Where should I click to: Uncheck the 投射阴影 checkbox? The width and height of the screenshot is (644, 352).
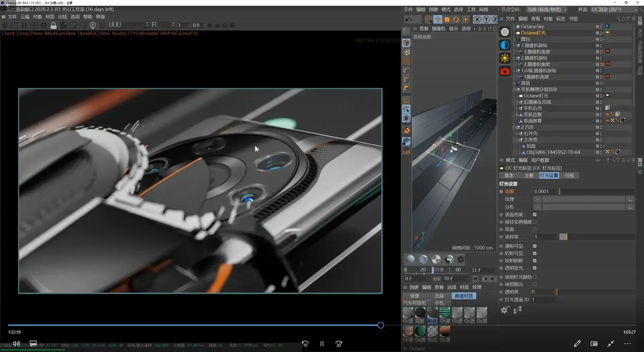click(x=535, y=261)
